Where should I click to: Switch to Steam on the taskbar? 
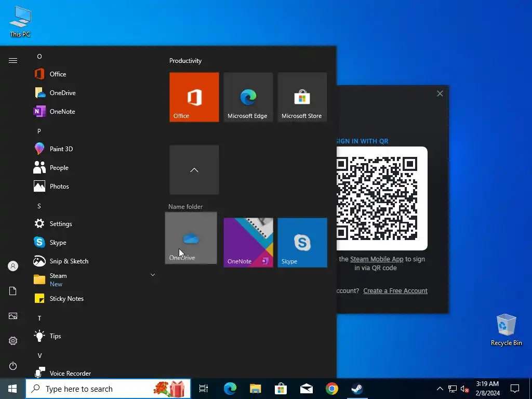pyautogui.click(x=357, y=389)
